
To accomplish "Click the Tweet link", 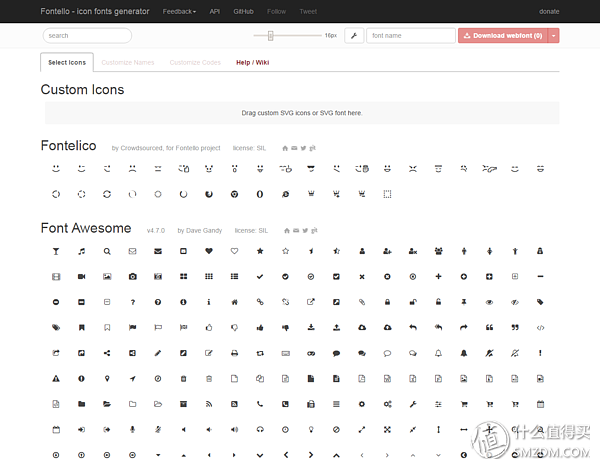I will click(x=308, y=11).
